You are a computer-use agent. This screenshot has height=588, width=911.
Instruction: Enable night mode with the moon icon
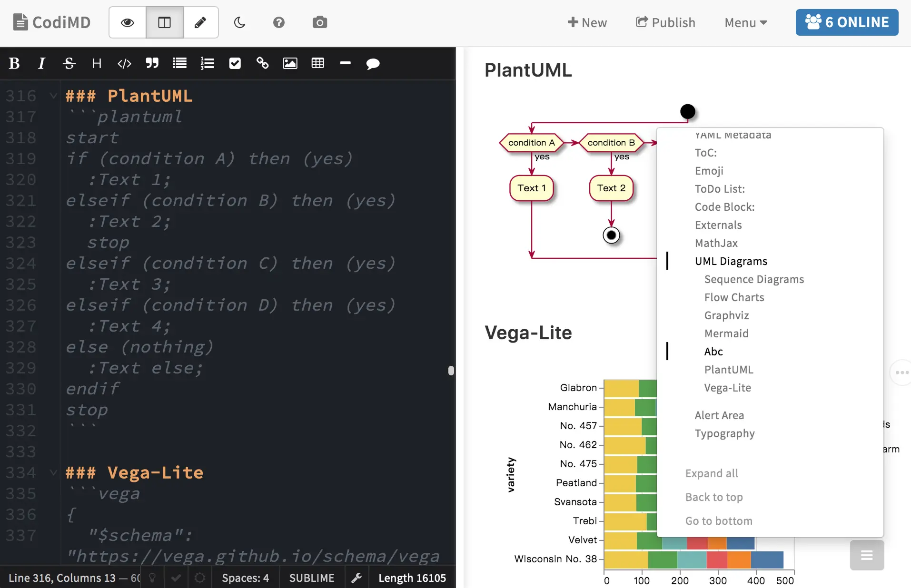[239, 22]
